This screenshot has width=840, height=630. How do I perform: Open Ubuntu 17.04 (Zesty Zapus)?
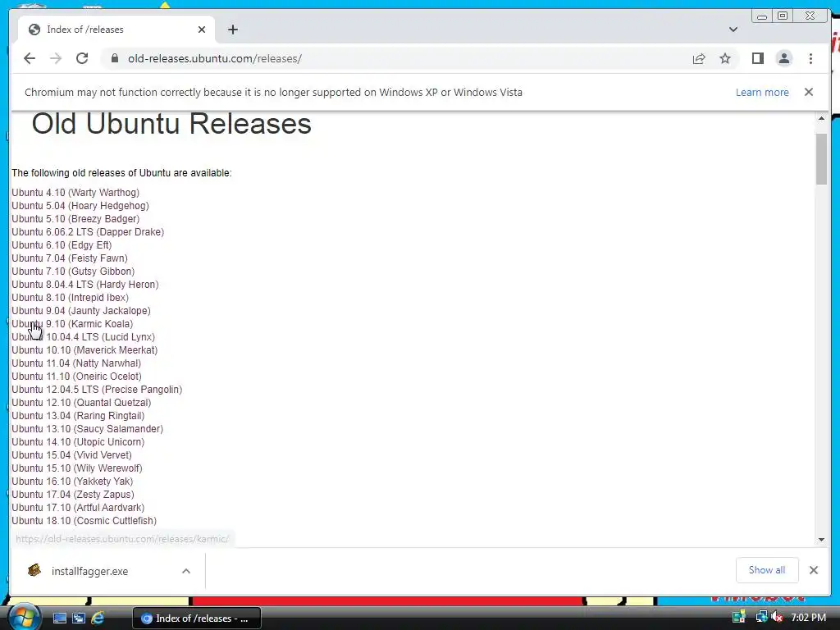tap(73, 495)
